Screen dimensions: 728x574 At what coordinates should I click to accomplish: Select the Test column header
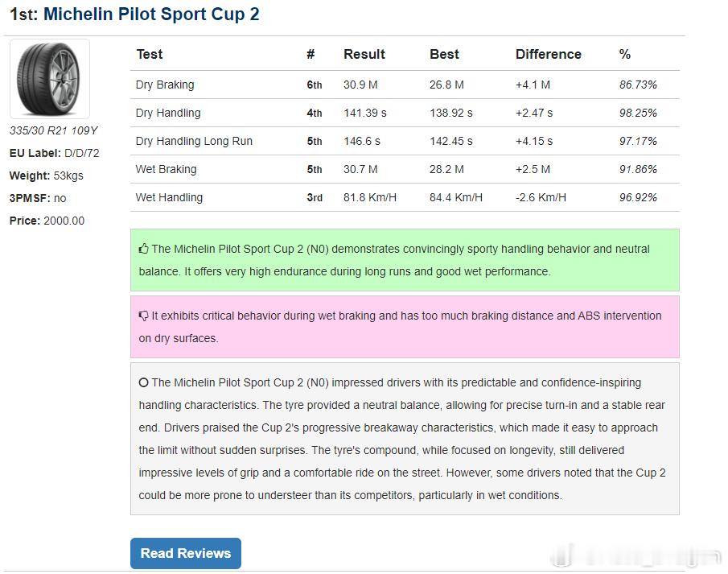pyautogui.click(x=150, y=55)
